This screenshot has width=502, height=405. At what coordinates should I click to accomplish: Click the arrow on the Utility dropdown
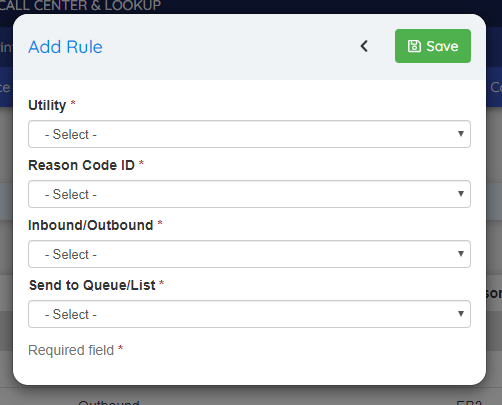461,134
